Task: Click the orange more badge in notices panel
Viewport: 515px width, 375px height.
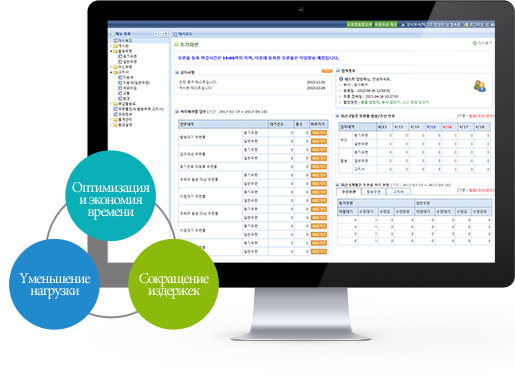Action: (x=327, y=71)
